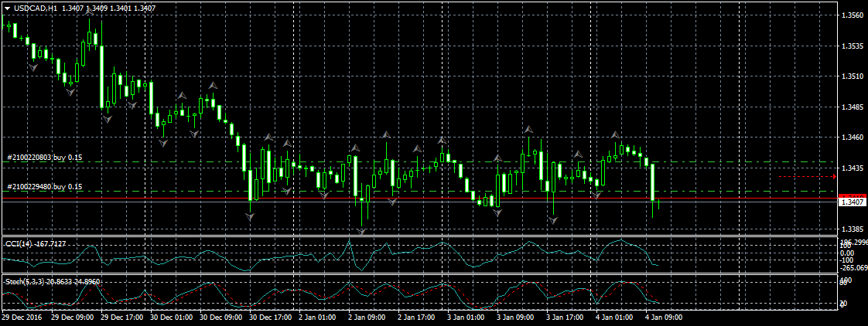
Task: Click the current price tag 1.3407
Action: tap(853, 202)
